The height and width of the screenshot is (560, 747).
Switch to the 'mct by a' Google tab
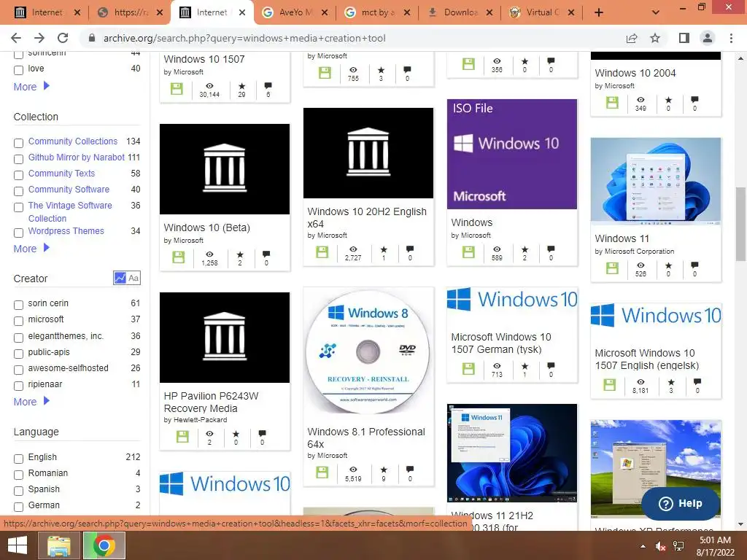point(377,12)
